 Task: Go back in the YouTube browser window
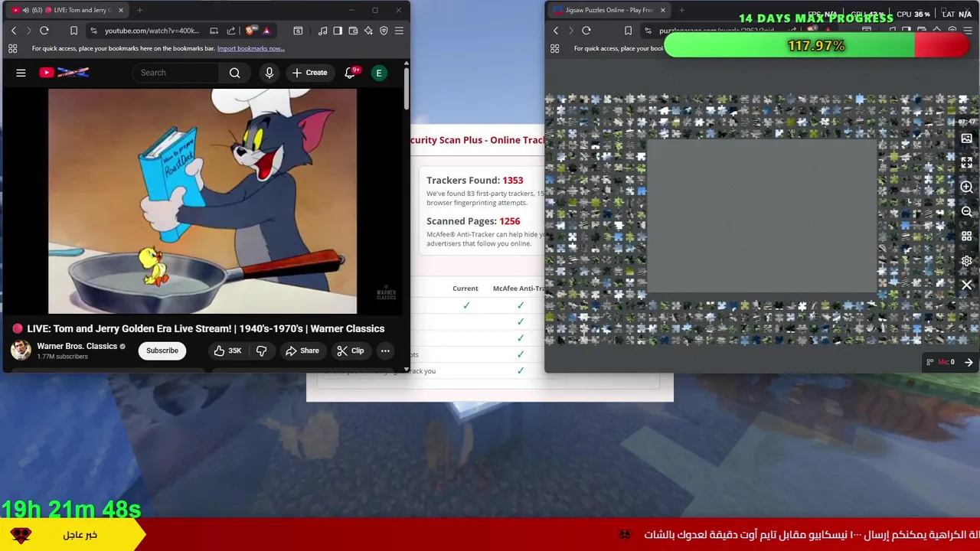click(x=14, y=31)
